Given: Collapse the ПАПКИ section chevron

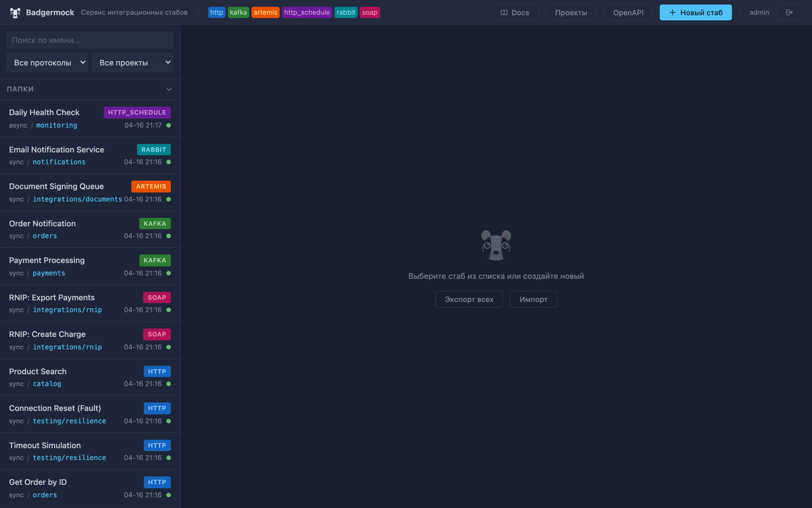Looking at the screenshot, I should [x=169, y=89].
